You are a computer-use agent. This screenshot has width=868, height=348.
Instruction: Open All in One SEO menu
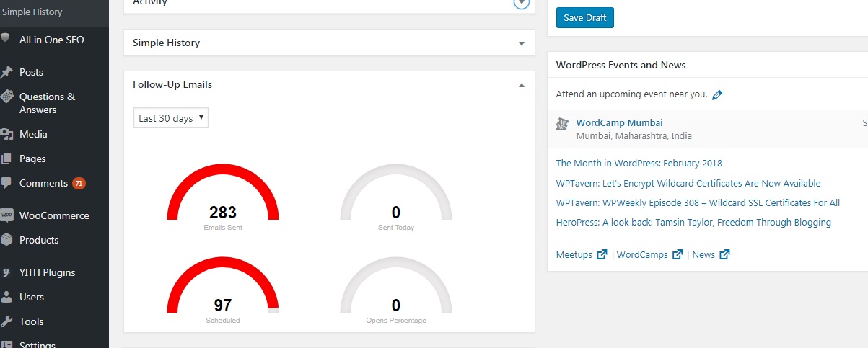pyautogui.click(x=52, y=40)
